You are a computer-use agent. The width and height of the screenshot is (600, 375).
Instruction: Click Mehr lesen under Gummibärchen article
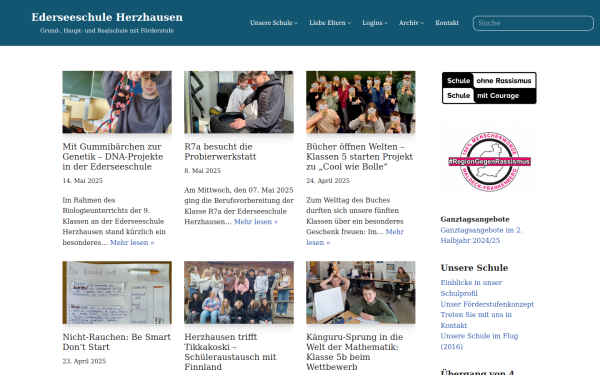pyautogui.click(x=132, y=242)
